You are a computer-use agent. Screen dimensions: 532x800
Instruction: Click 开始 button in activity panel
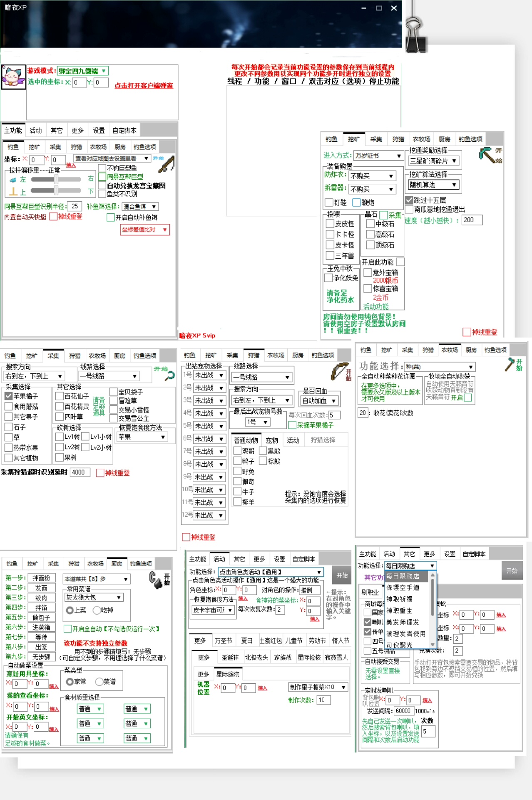pos(342,575)
